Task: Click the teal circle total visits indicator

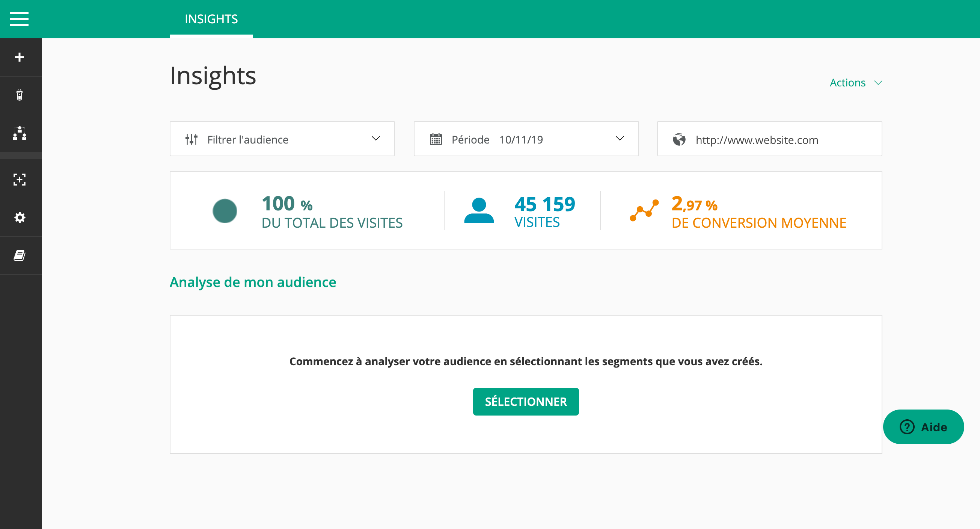Action: coord(225,211)
